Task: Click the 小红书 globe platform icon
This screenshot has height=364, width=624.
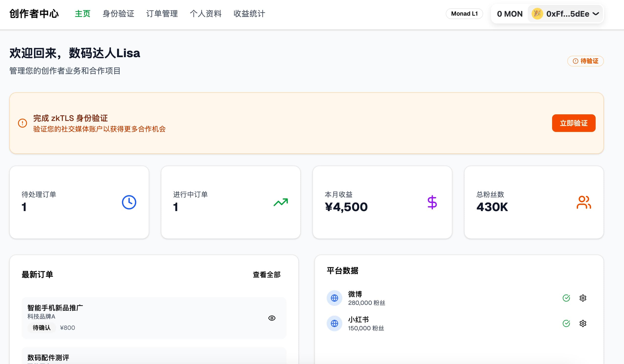Action: [334, 323]
